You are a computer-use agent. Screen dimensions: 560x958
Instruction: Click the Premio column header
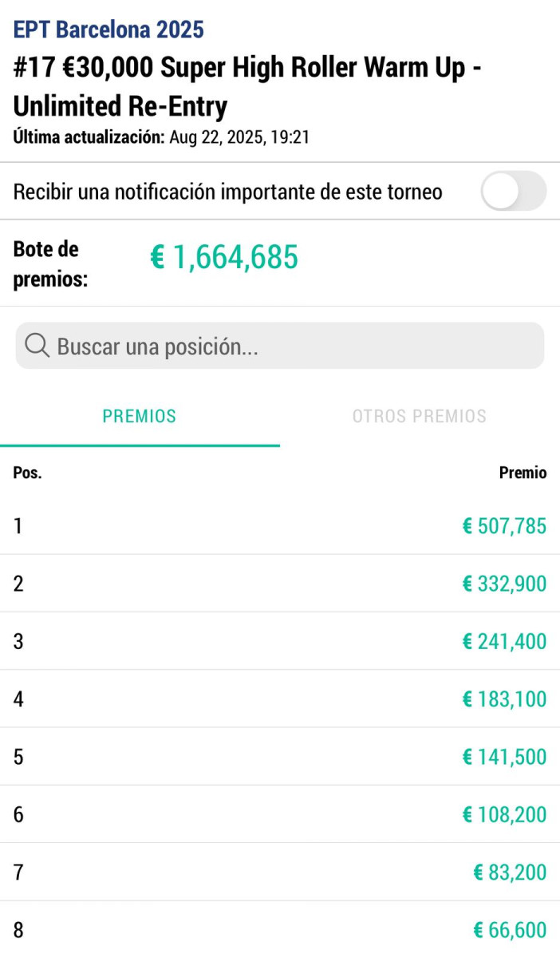(x=523, y=473)
